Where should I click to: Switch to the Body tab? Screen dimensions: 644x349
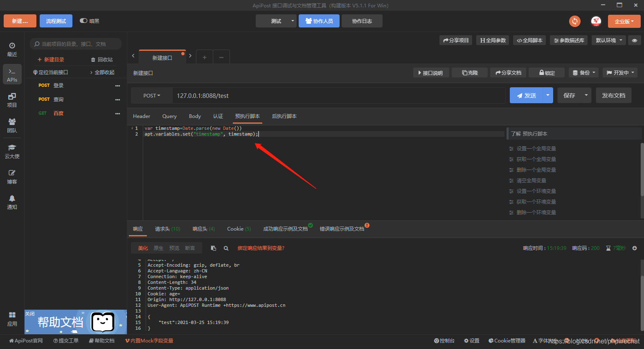point(195,116)
